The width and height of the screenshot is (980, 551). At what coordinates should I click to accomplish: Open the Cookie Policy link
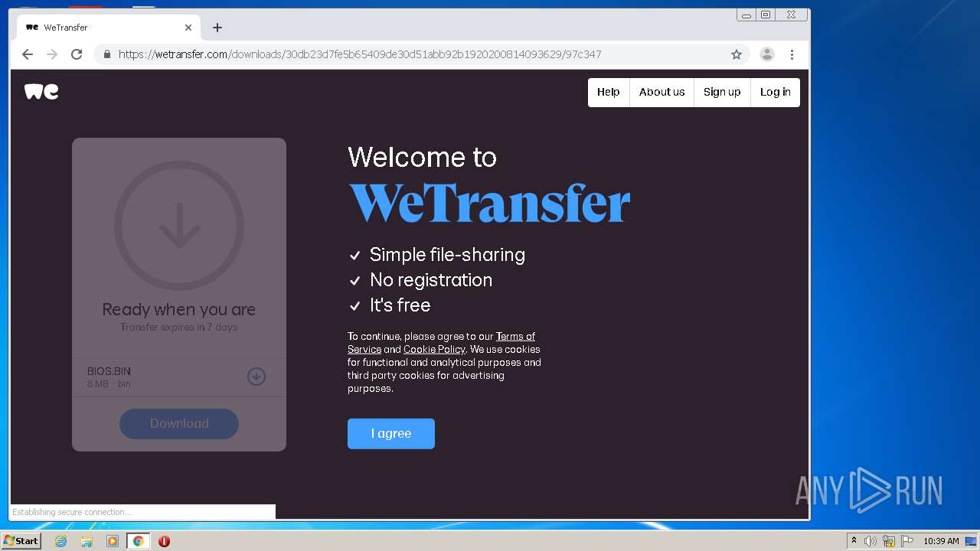(434, 350)
